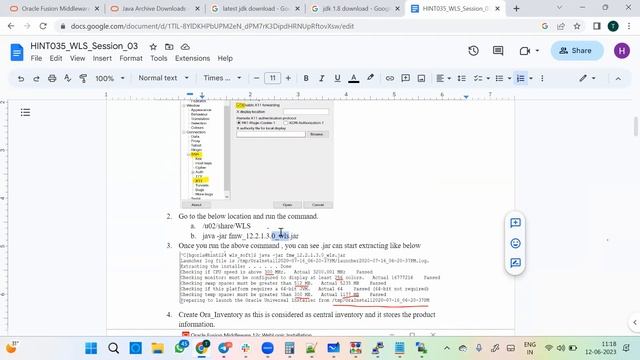Add an emoji reaction from the side panel
The image size is (640, 360).
click(515, 243)
